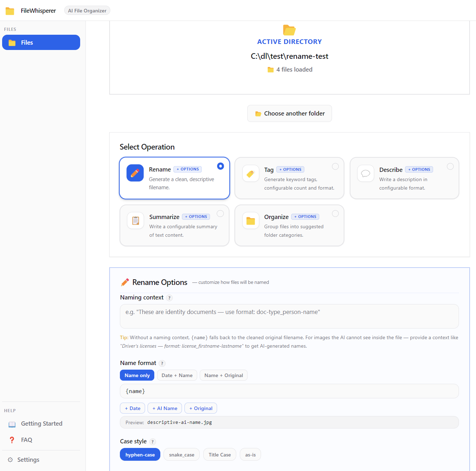Choose Title Case case style
The image size is (476, 471).
click(220, 455)
